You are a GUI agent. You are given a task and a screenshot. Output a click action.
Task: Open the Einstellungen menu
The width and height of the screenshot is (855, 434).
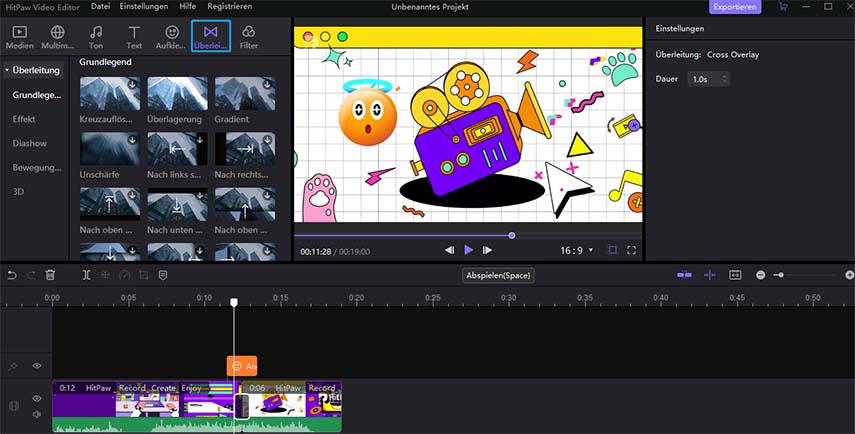click(143, 7)
